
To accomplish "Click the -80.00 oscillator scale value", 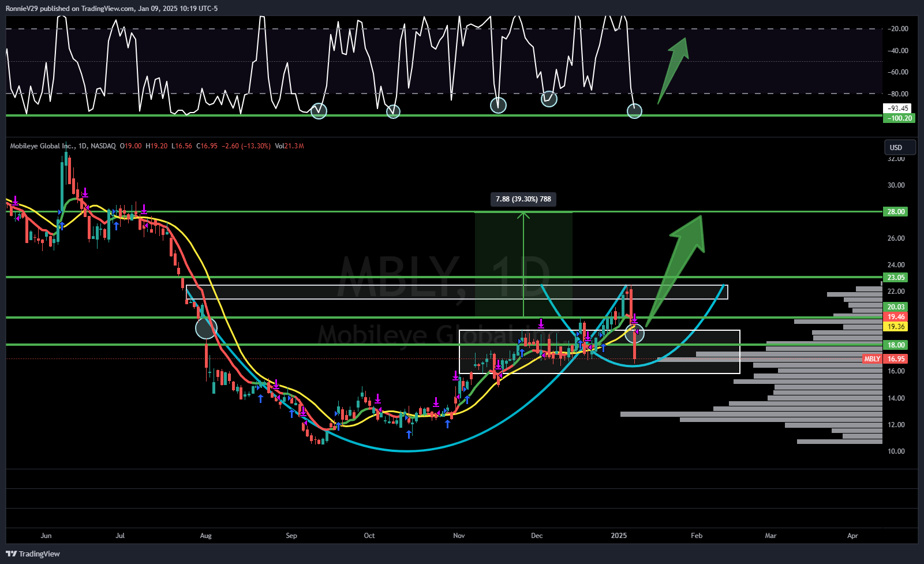I will (x=897, y=94).
